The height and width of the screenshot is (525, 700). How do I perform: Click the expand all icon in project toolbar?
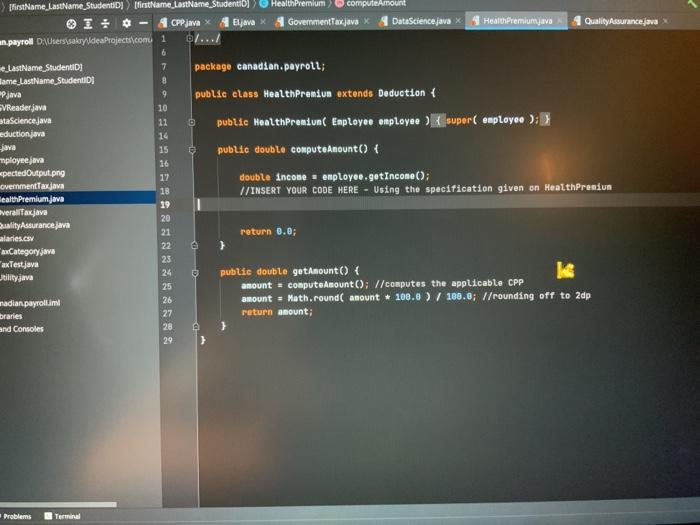[88, 24]
